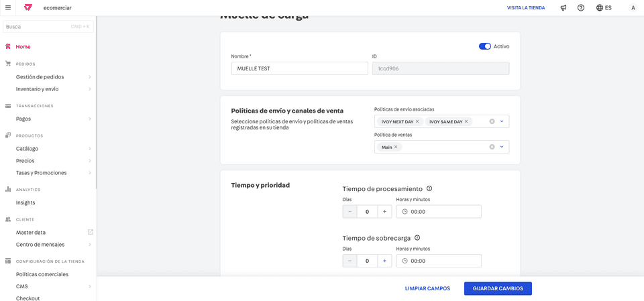Click the Visita la tienda link
The height and width of the screenshot is (301, 644).
526,7
